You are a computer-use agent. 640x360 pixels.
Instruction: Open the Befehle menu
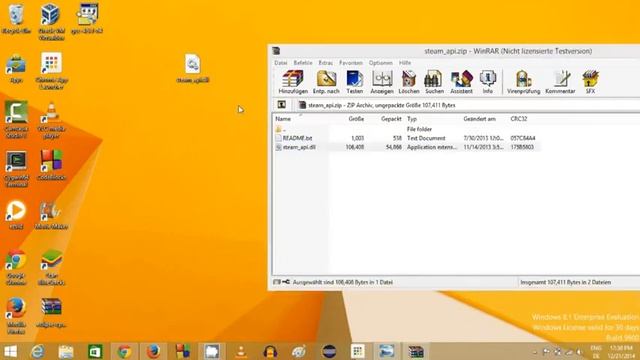(303, 63)
